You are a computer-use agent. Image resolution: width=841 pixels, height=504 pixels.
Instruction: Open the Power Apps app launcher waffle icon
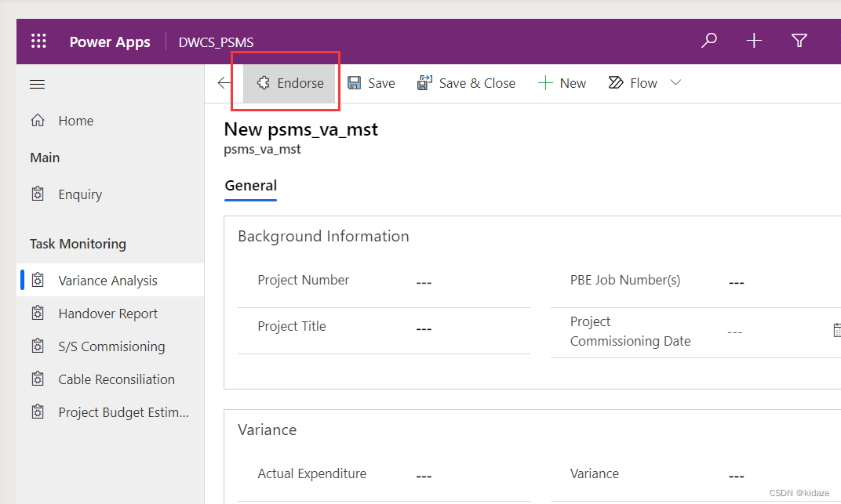[x=38, y=42]
